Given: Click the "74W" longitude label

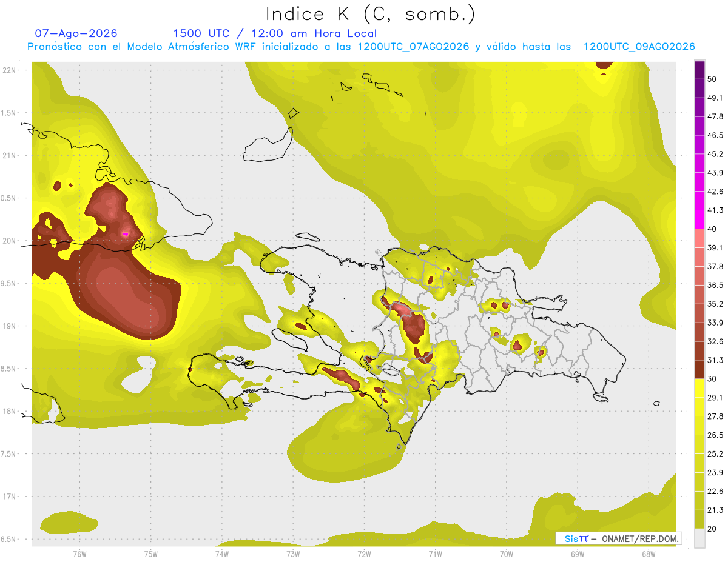Looking at the screenshot, I should [222, 554].
